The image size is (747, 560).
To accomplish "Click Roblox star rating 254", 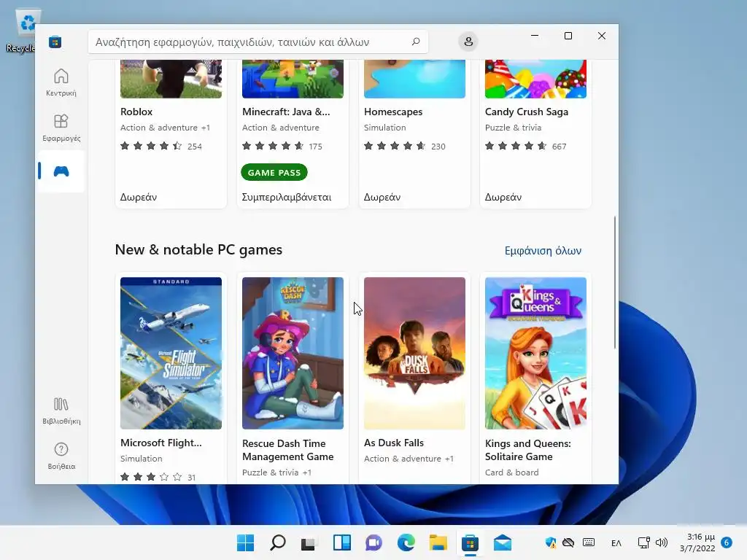I will 161,146.
